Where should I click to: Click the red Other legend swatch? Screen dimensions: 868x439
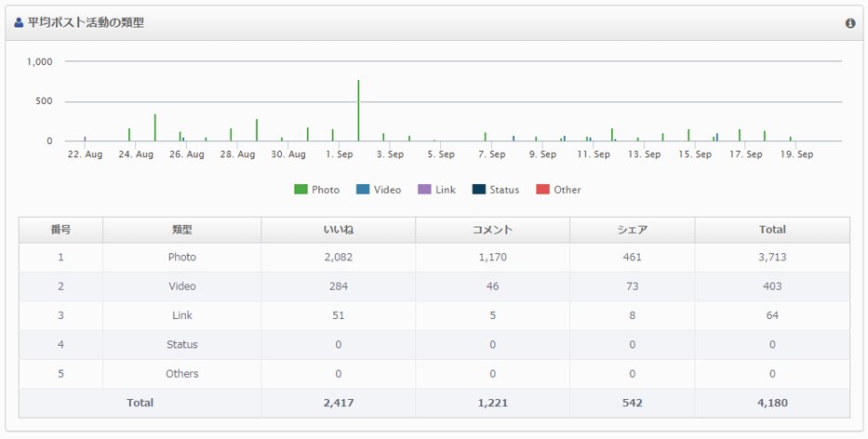(x=542, y=190)
